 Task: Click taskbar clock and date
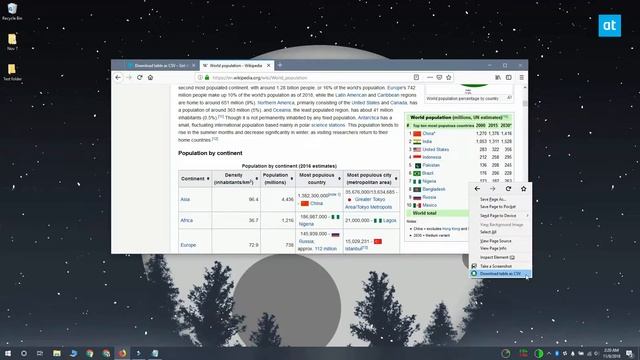point(611,353)
